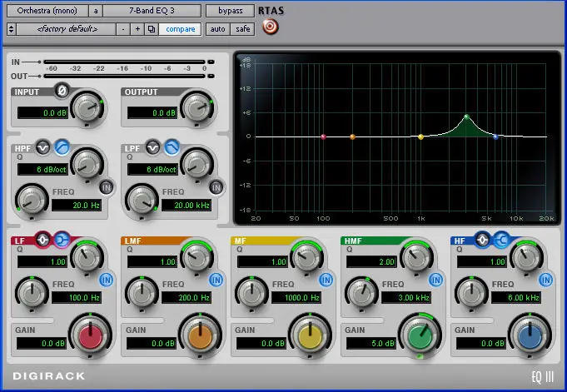Click the red LF GAIN knob

[91, 336]
